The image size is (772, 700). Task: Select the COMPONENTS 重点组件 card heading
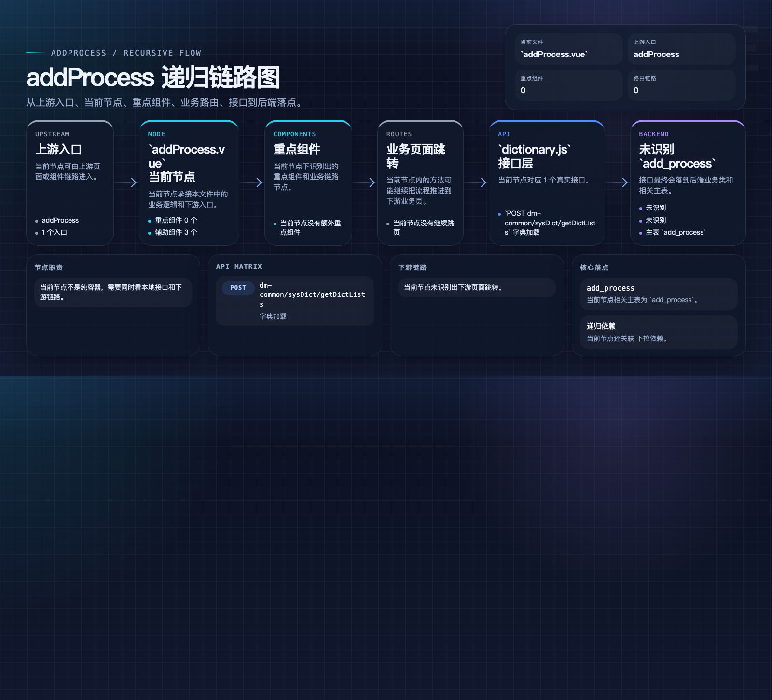click(297, 149)
